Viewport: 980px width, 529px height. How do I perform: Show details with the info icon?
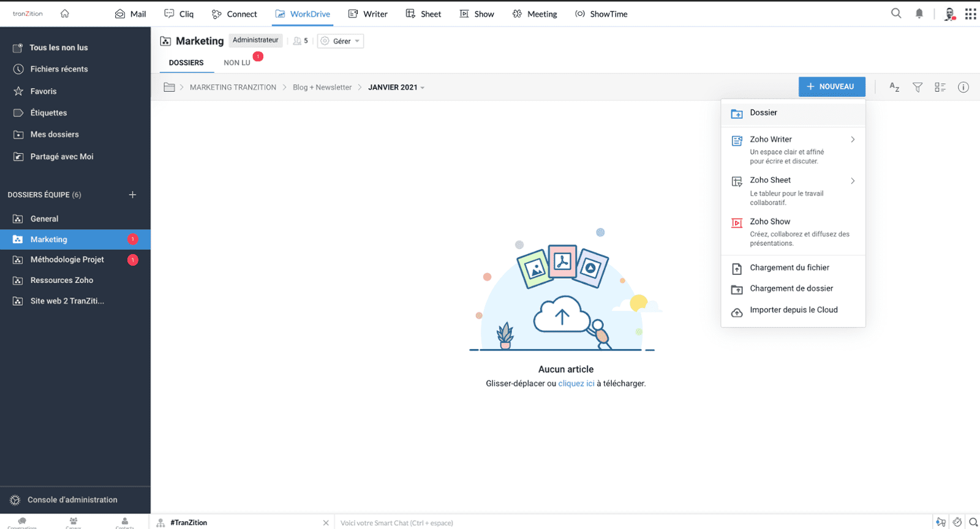point(963,87)
